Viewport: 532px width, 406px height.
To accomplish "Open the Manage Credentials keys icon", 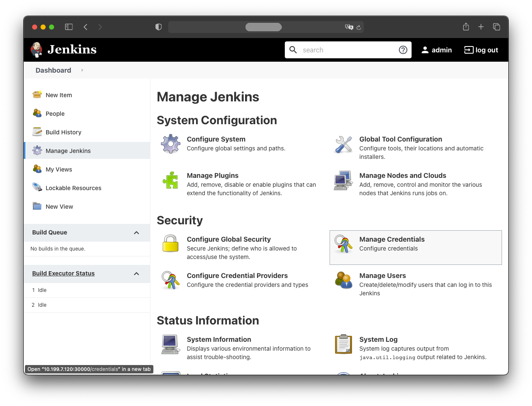I will pyautogui.click(x=343, y=244).
